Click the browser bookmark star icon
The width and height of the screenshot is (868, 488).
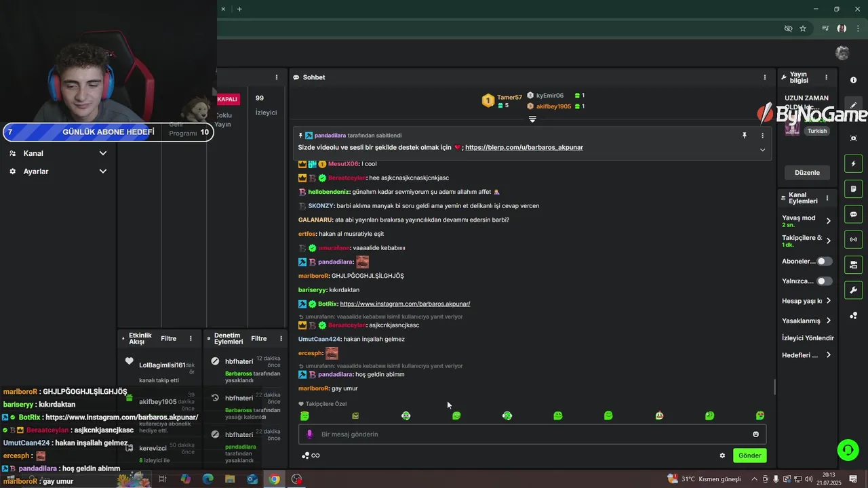tap(803, 28)
